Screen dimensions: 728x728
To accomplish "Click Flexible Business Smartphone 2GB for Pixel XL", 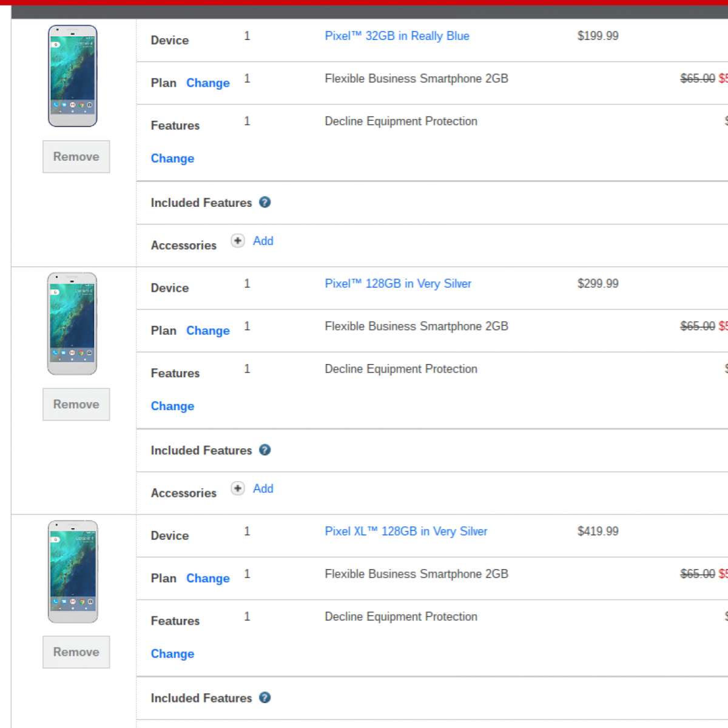I will tap(416, 573).
